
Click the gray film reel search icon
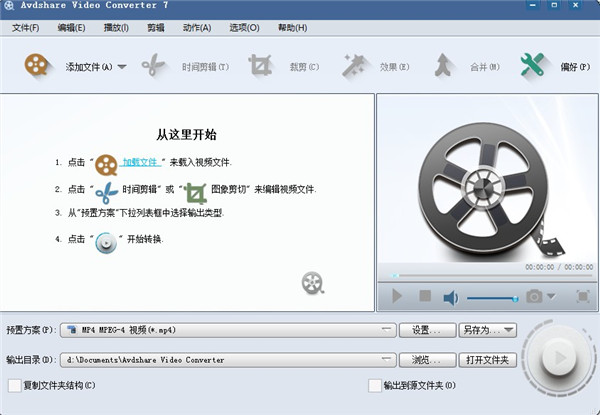pyautogui.click(x=313, y=283)
